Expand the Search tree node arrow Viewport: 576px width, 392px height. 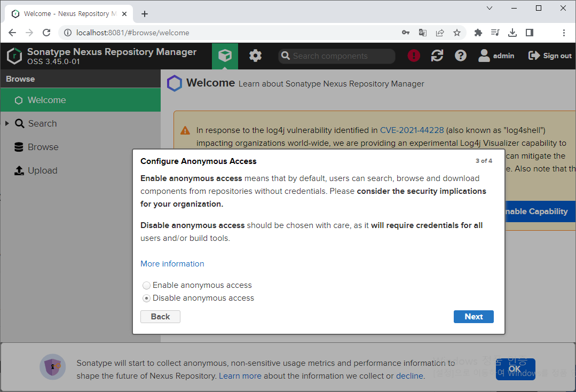7,123
